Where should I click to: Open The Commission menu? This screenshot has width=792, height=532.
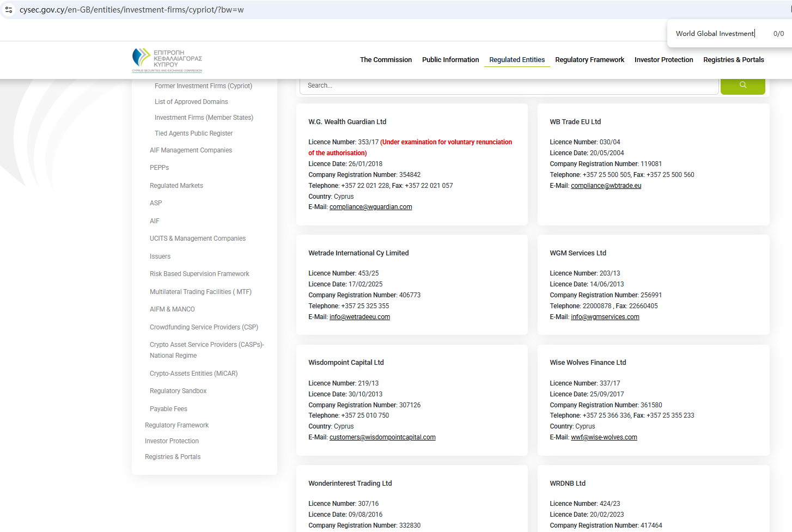click(386, 60)
